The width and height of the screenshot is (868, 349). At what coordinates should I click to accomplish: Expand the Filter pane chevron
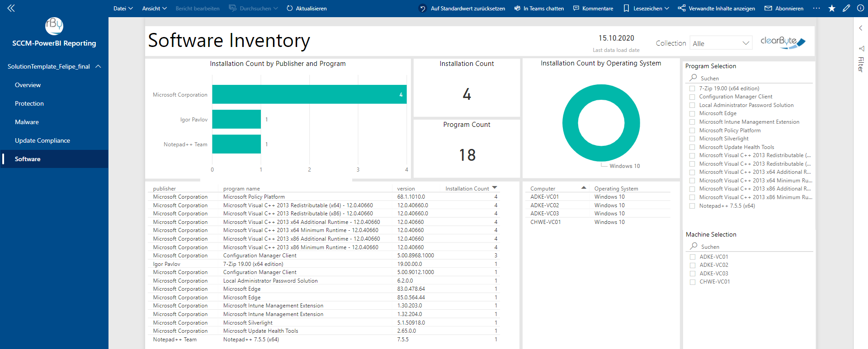pyautogui.click(x=861, y=28)
